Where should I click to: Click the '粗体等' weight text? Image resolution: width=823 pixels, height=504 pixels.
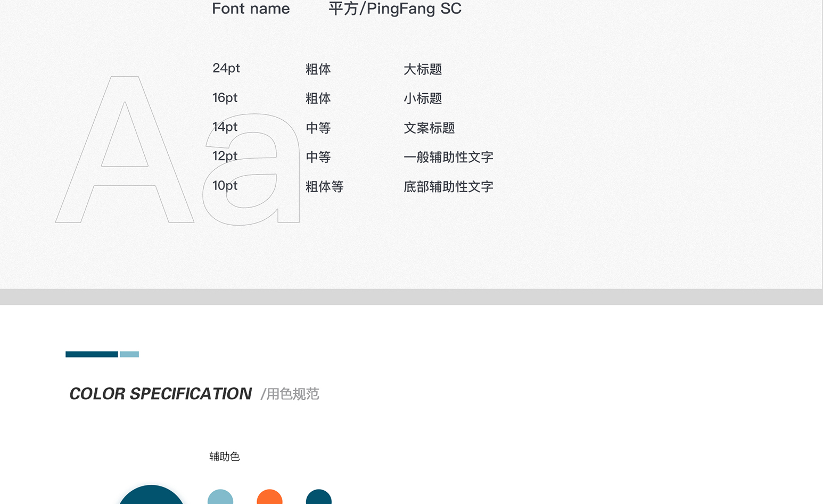pyautogui.click(x=325, y=187)
